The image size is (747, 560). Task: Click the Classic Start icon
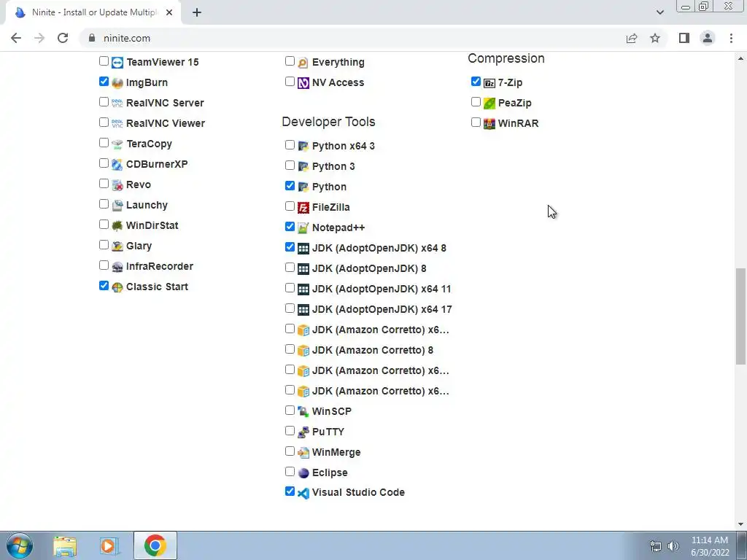click(x=117, y=287)
